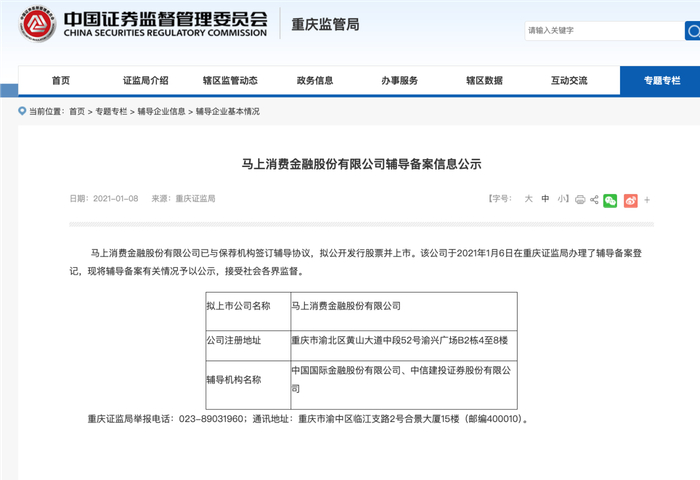Open the 办事服务 navigation tab
The height and width of the screenshot is (480, 700).
point(400,80)
